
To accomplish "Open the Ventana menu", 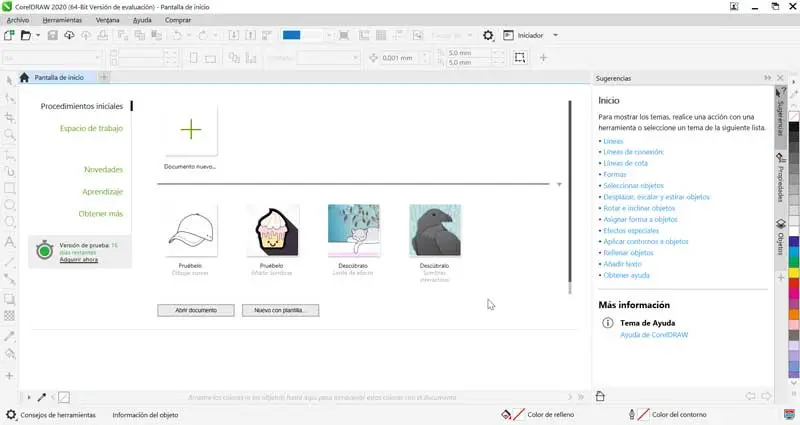I will [107, 20].
